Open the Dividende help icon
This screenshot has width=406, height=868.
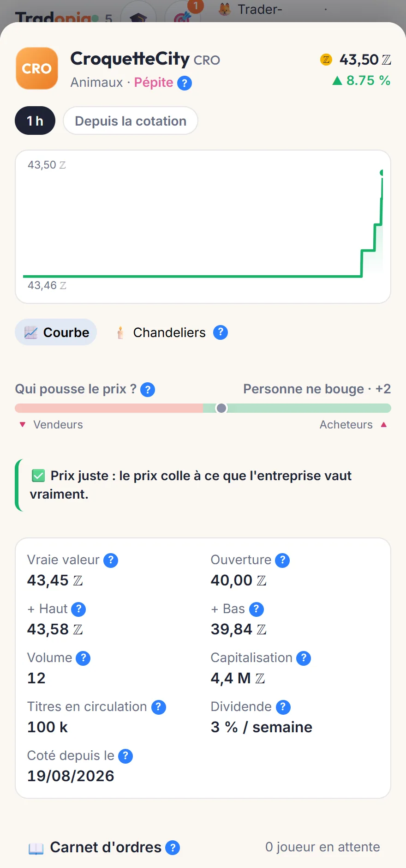pyautogui.click(x=283, y=707)
